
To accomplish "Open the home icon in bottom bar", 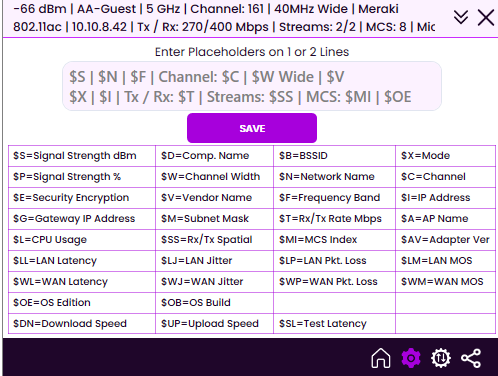I will pos(381,358).
